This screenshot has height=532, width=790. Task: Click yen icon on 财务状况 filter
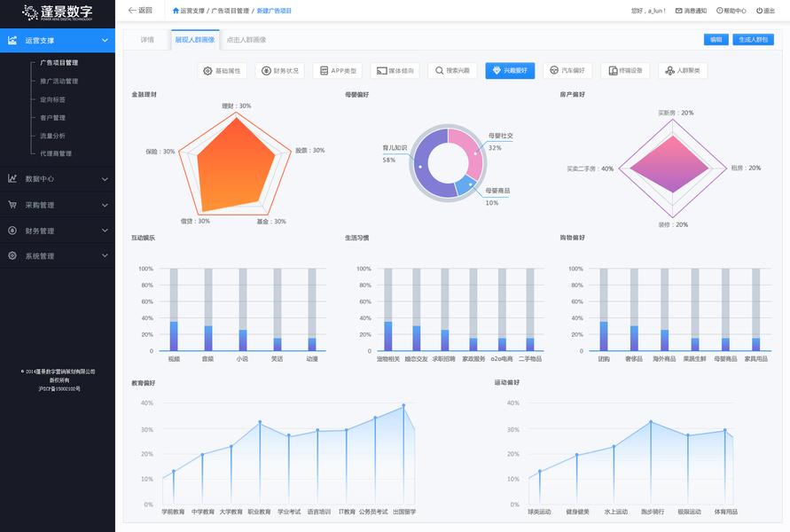[x=266, y=71]
